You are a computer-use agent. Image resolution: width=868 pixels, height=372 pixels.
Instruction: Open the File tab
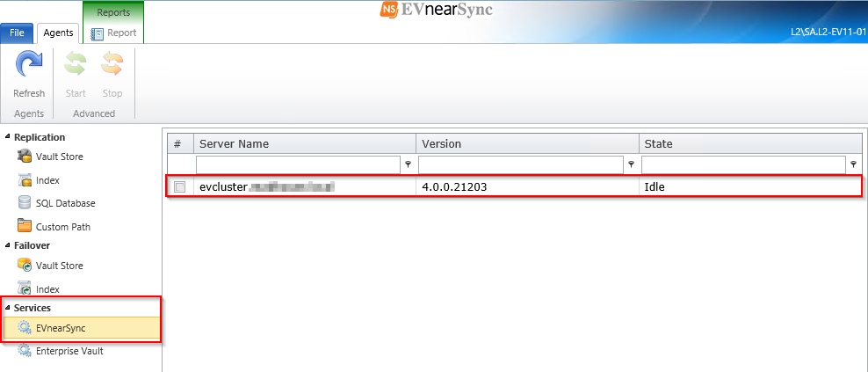coord(17,33)
